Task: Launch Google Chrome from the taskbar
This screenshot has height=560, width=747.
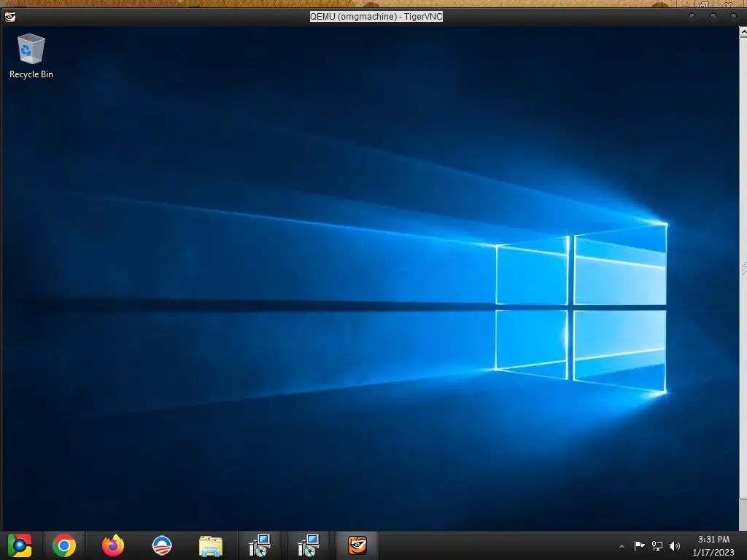Action: click(x=64, y=545)
